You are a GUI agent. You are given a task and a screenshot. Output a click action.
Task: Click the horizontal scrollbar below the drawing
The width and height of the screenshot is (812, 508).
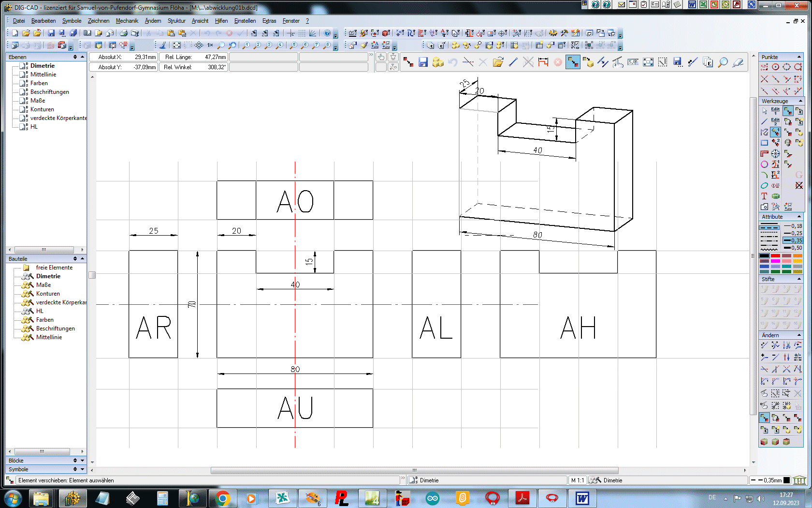click(414, 470)
